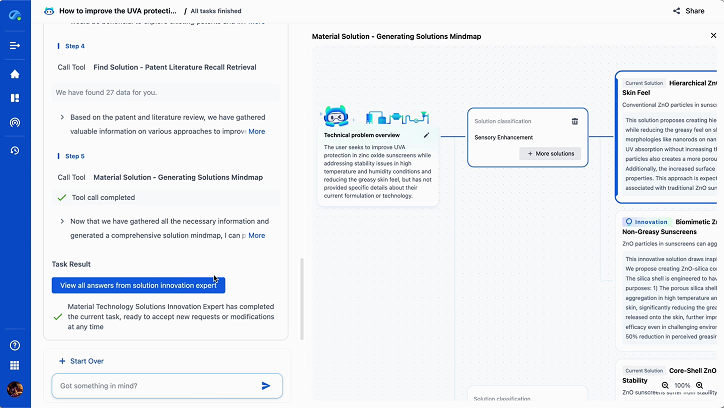The image size is (724, 408).
Task: Click 'We have found 27 data for you.'
Action: click(x=106, y=92)
